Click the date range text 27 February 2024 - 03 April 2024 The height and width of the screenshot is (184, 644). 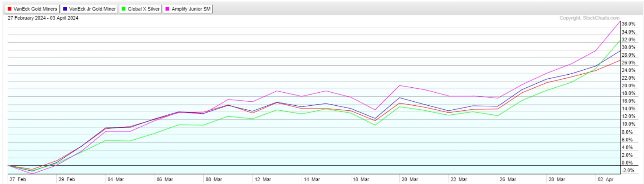click(x=43, y=18)
